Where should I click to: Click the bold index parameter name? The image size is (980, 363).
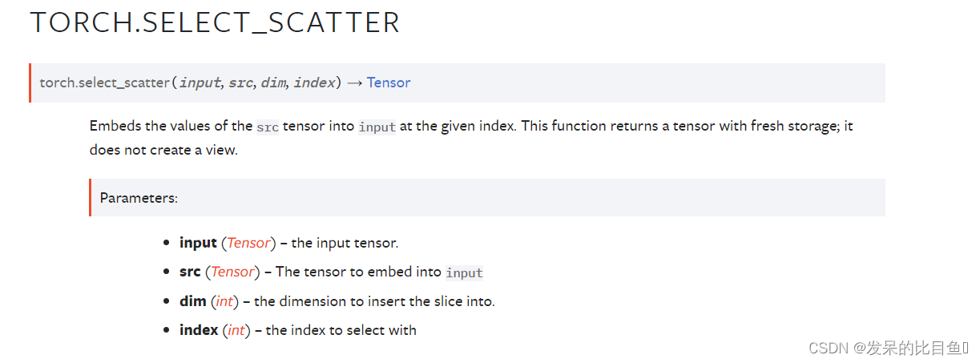(x=199, y=330)
